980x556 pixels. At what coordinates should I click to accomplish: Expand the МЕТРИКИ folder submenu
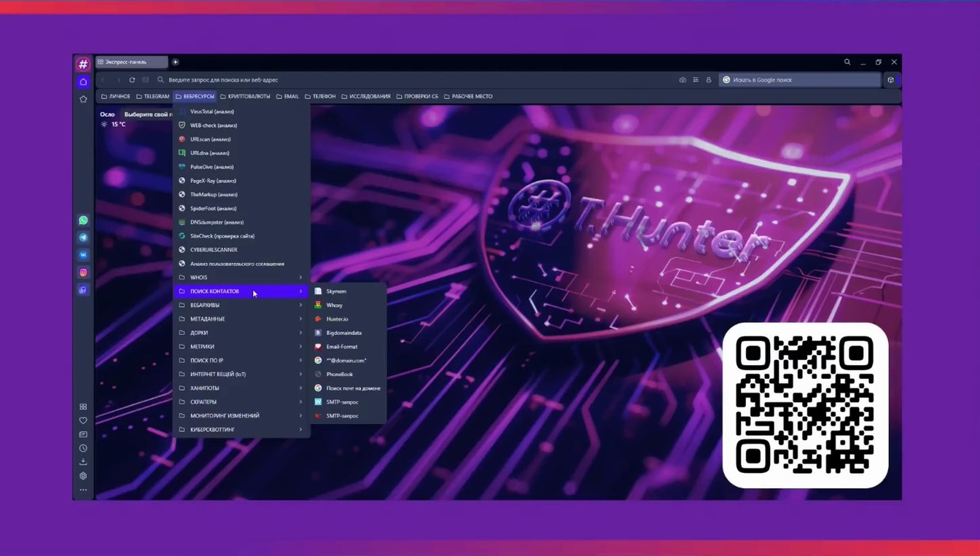click(241, 347)
